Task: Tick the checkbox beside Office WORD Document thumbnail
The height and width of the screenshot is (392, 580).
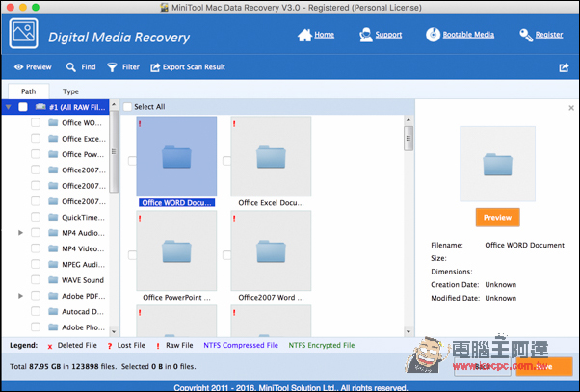Action: (132, 161)
